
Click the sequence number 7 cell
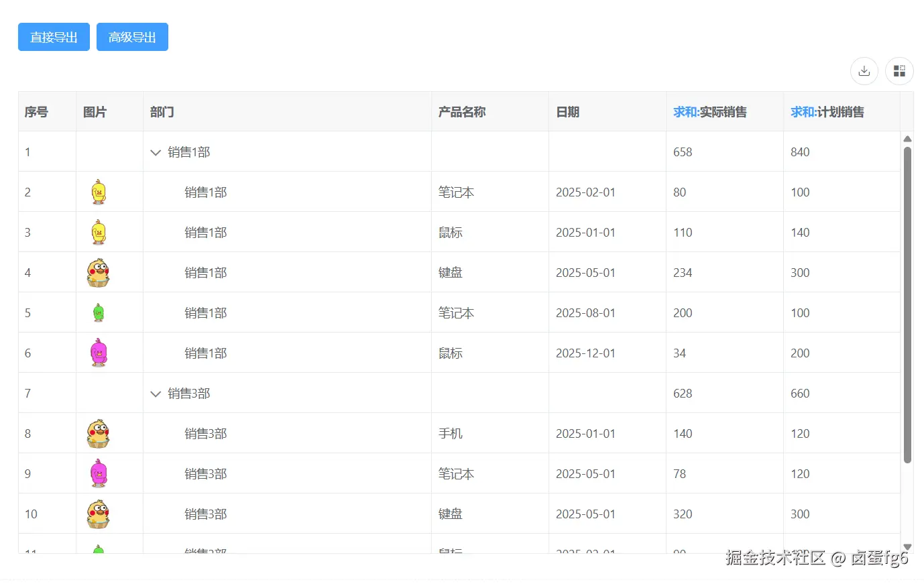(47, 394)
